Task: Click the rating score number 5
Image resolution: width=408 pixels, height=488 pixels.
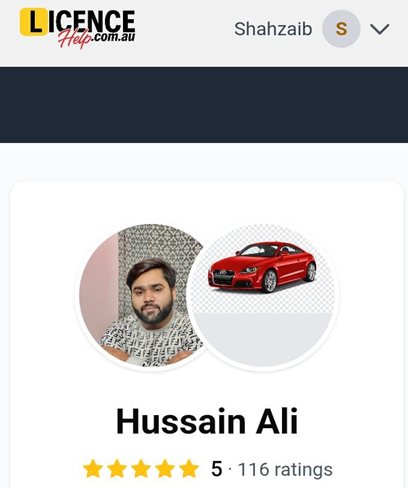Action: click(x=216, y=469)
